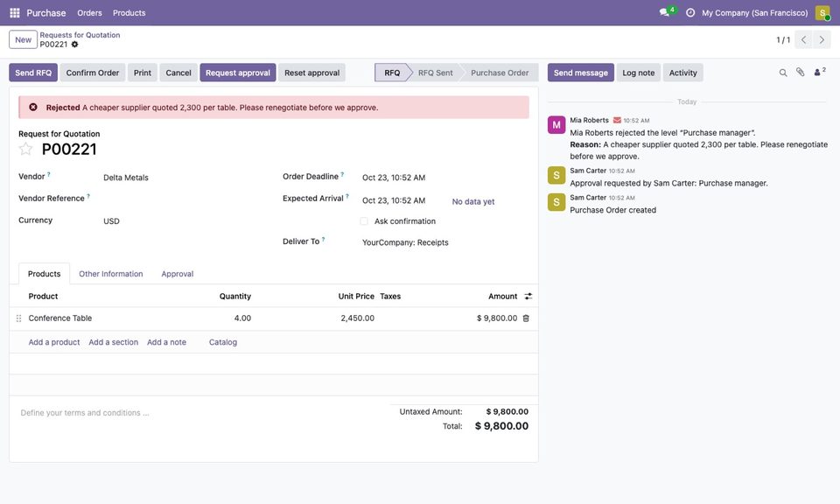Open Vendor field help tooltip

coord(49,174)
